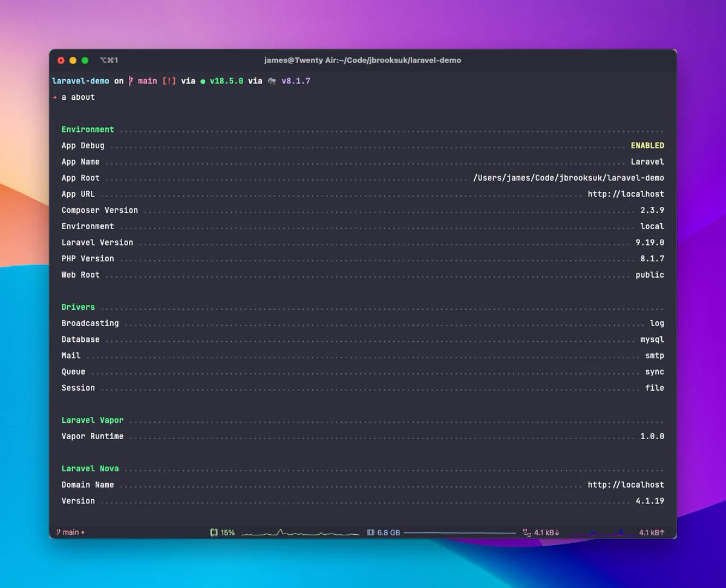Click 'main' branch name in the prompt
This screenshot has height=588, width=726.
point(147,80)
